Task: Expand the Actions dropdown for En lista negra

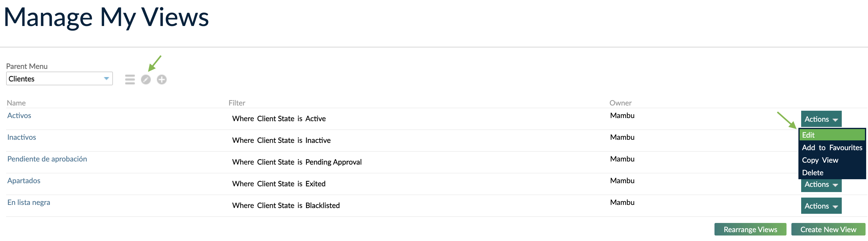Action: tap(821, 206)
